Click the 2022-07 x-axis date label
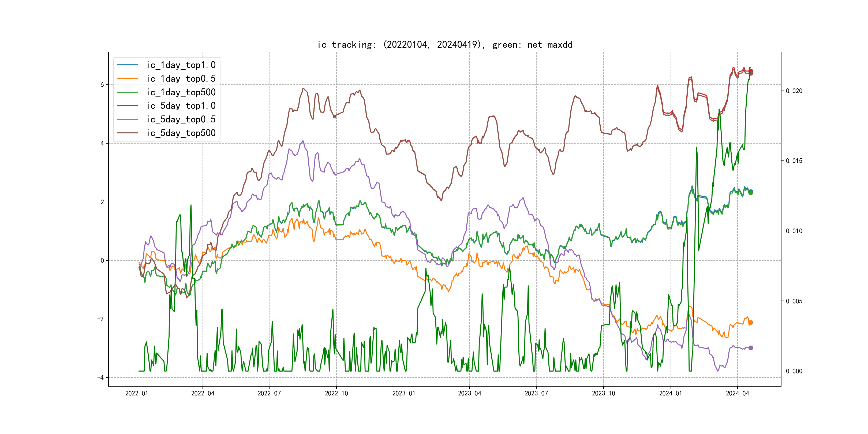The width and height of the screenshot is (868, 434). [269, 393]
